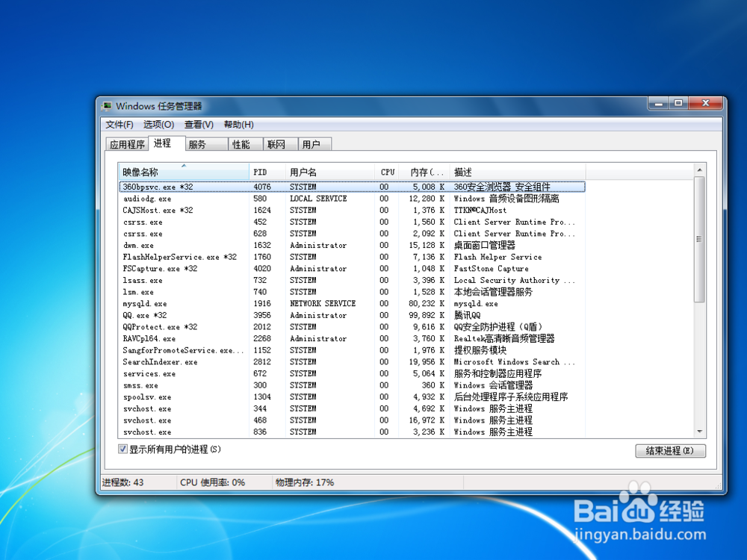Select the services.exe process
Screen dimensions: 747x560
(352, 373)
